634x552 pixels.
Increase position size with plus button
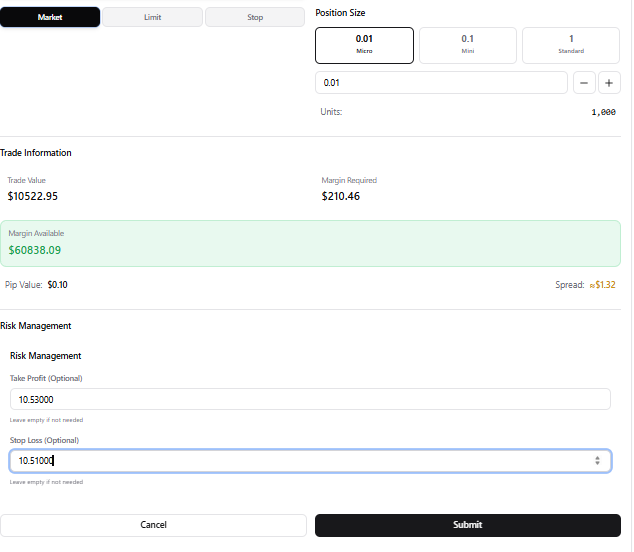[x=609, y=83]
